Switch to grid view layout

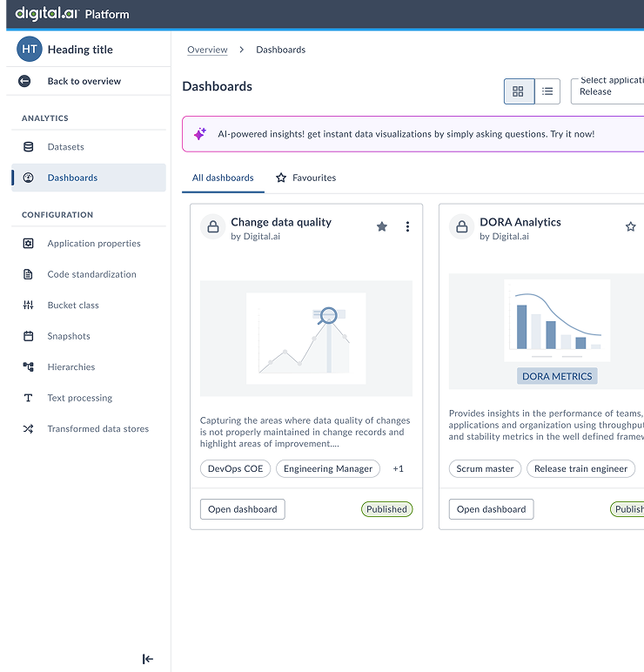(x=519, y=91)
